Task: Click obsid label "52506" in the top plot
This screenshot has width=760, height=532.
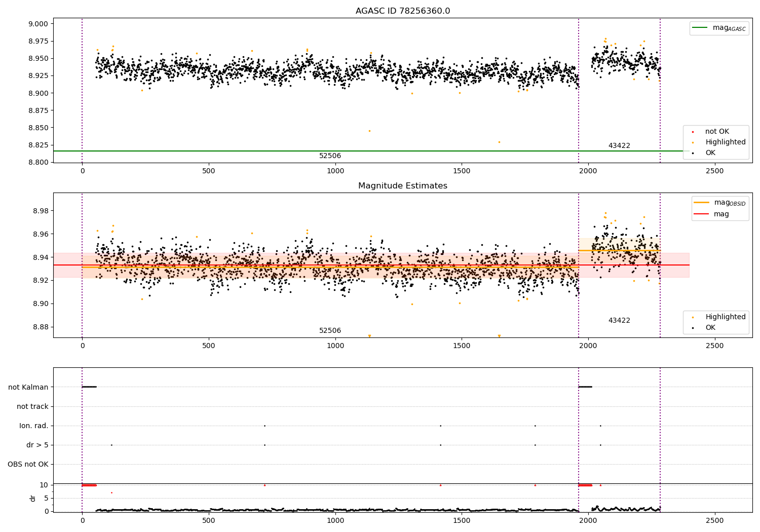Action: tap(330, 156)
